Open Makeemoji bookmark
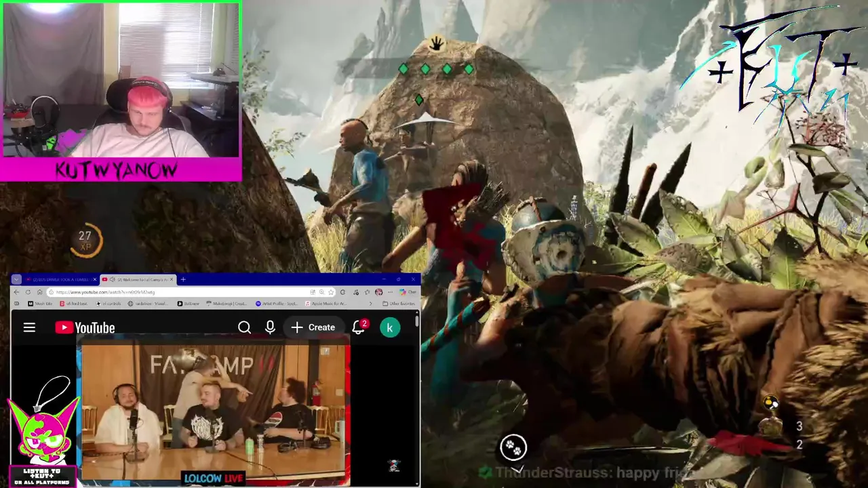The image size is (868, 488). click(226, 304)
